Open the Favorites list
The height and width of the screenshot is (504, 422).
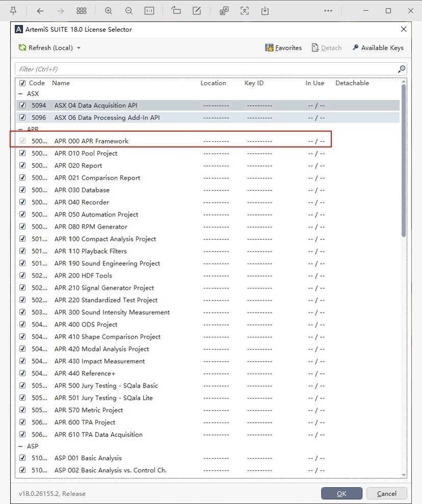[283, 48]
